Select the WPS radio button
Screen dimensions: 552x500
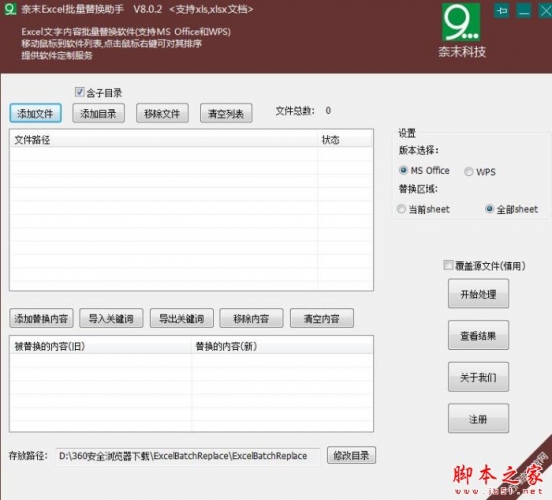[x=468, y=172]
